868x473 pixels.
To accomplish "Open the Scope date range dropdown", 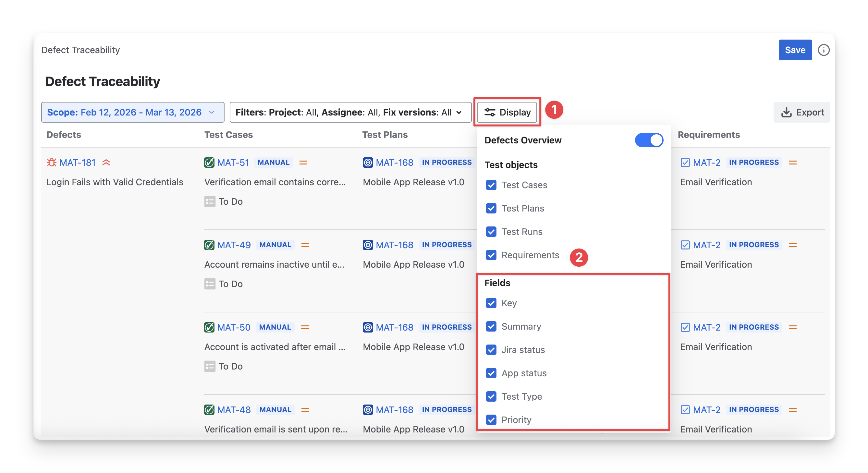I will tap(132, 112).
